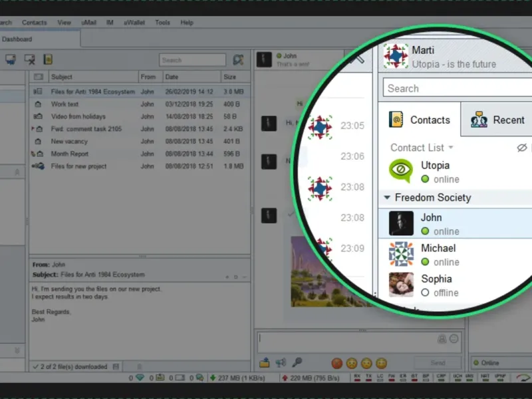Open the View menu

tap(64, 23)
